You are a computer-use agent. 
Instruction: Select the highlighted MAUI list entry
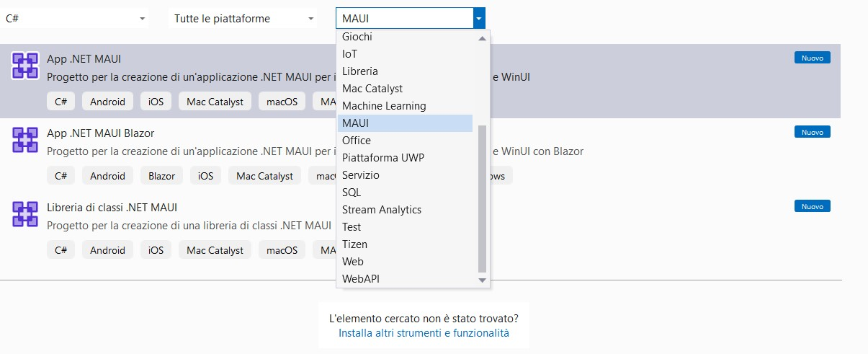pyautogui.click(x=406, y=123)
